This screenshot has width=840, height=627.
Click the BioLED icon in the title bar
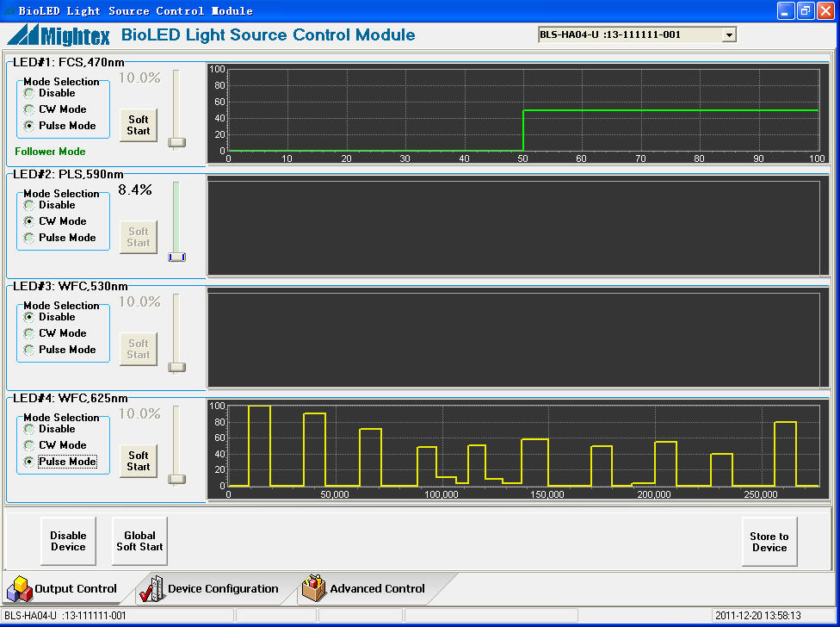(9, 10)
